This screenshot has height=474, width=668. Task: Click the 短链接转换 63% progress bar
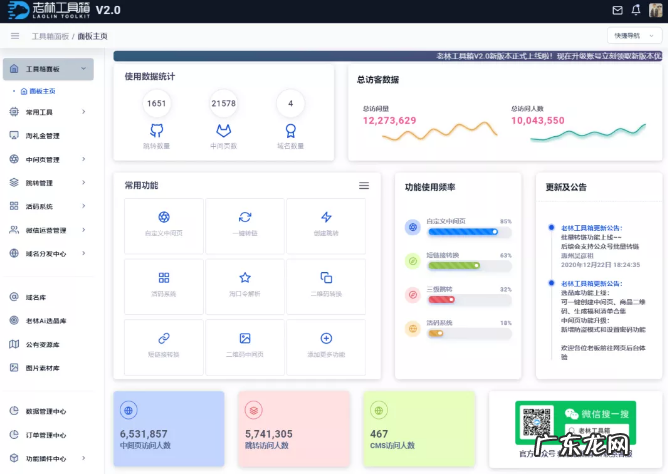[x=469, y=266]
